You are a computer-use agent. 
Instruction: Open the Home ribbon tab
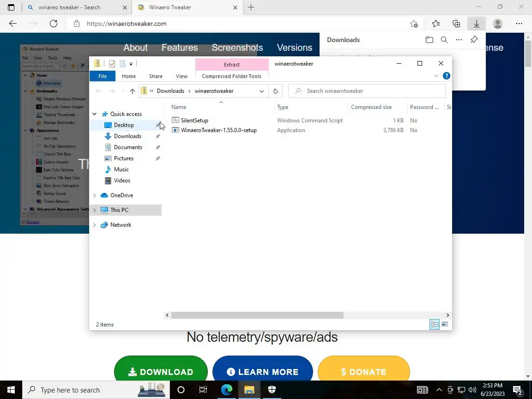tap(129, 76)
